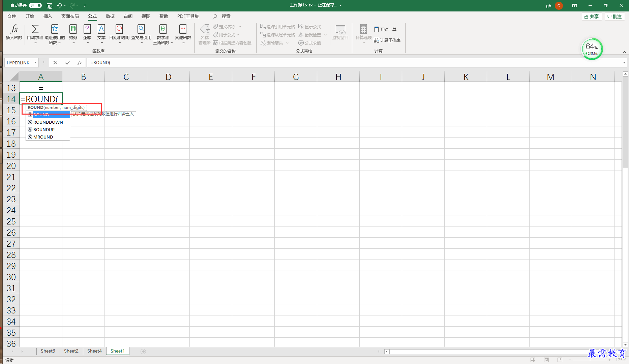The height and width of the screenshot is (364, 629).
Task: Open Math and Trig functions
Action: point(163,34)
